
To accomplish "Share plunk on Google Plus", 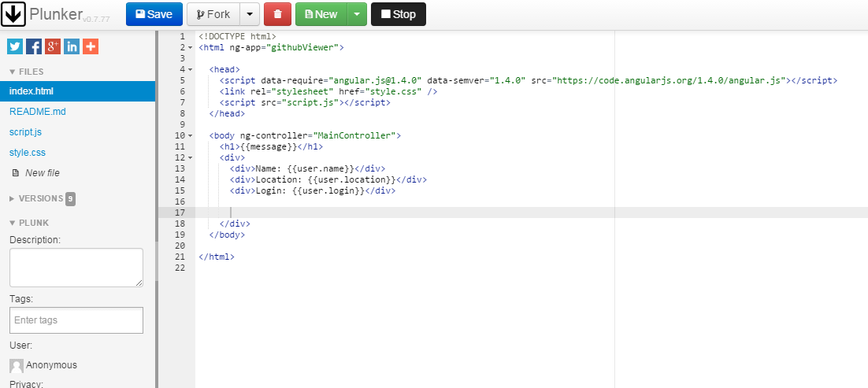I will pos(53,46).
